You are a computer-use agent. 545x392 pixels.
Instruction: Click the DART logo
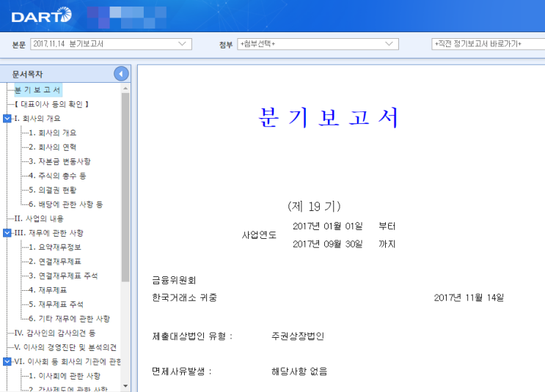point(41,15)
